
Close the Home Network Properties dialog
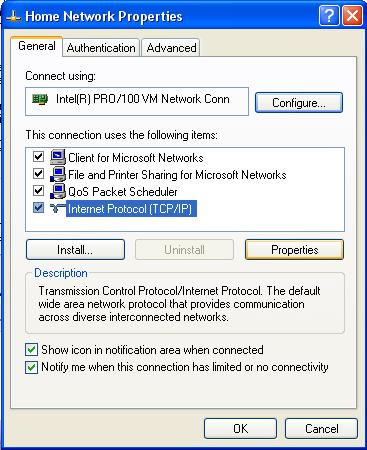click(352, 15)
